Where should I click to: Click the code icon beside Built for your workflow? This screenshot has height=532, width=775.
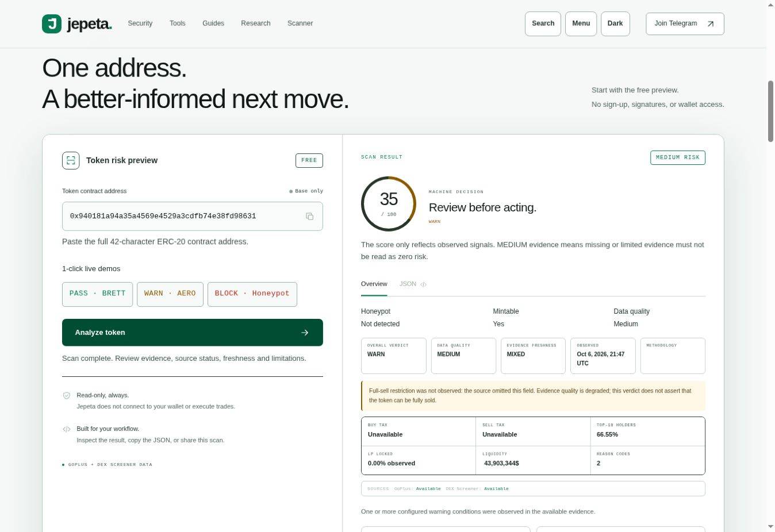(67, 429)
